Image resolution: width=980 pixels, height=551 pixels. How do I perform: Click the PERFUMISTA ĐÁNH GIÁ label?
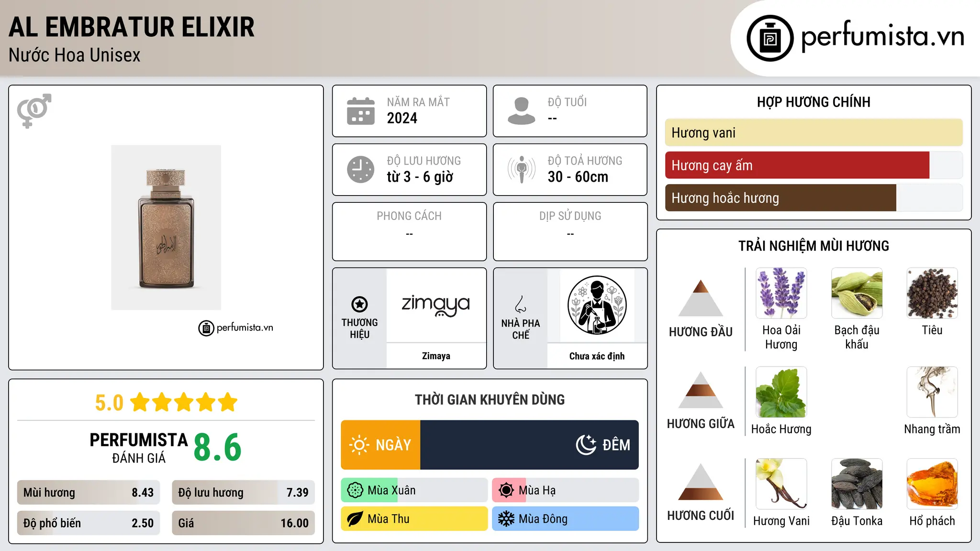139,448
